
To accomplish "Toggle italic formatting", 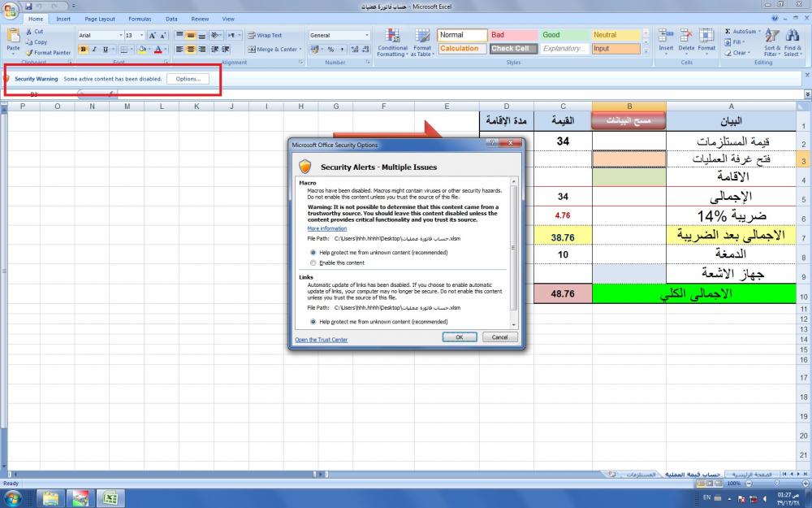I will (x=94, y=50).
